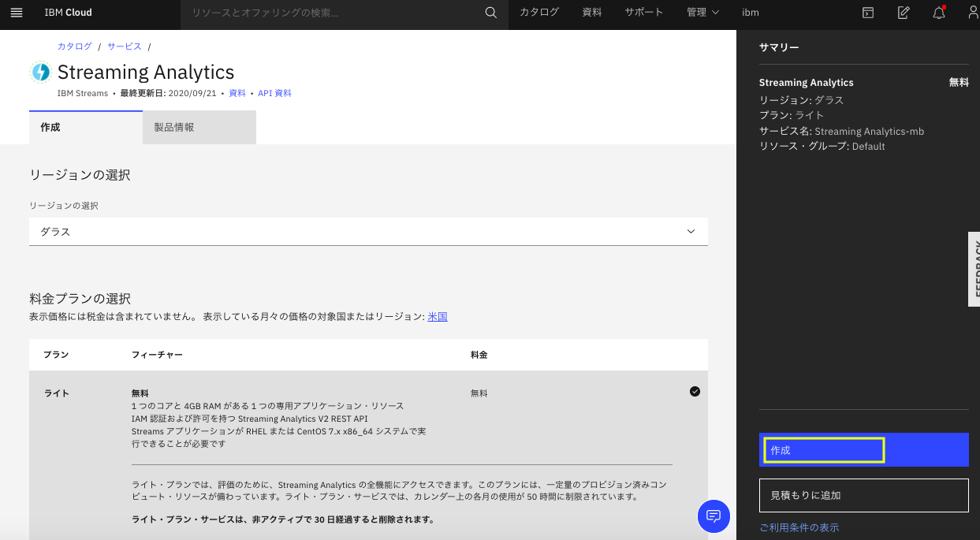The image size is (980, 540).
Task: Switch to the 製品情報 tab
Action: pyautogui.click(x=173, y=126)
